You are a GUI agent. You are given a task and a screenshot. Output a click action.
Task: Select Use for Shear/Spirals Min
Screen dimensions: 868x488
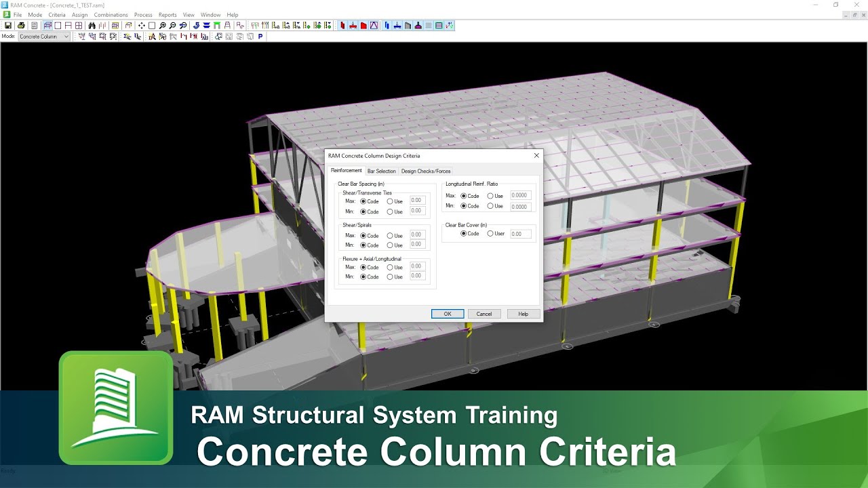pyautogui.click(x=395, y=245)
